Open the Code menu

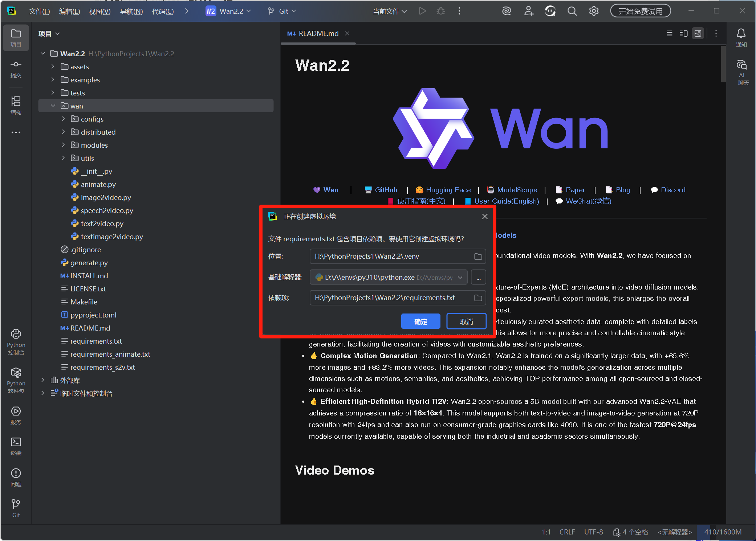click(x=163, y=11)
